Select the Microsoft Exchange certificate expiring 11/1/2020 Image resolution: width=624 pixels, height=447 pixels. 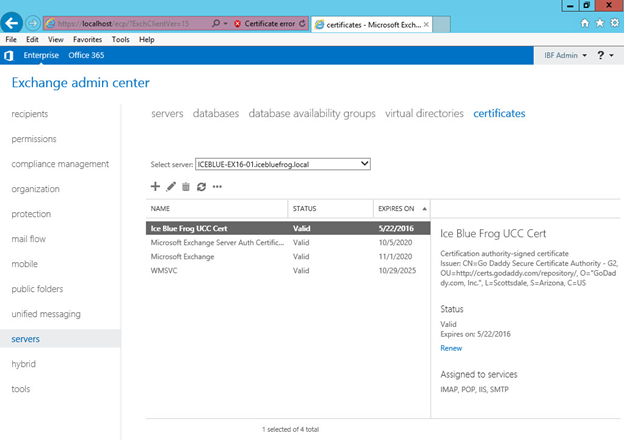(x=288, y=256)
